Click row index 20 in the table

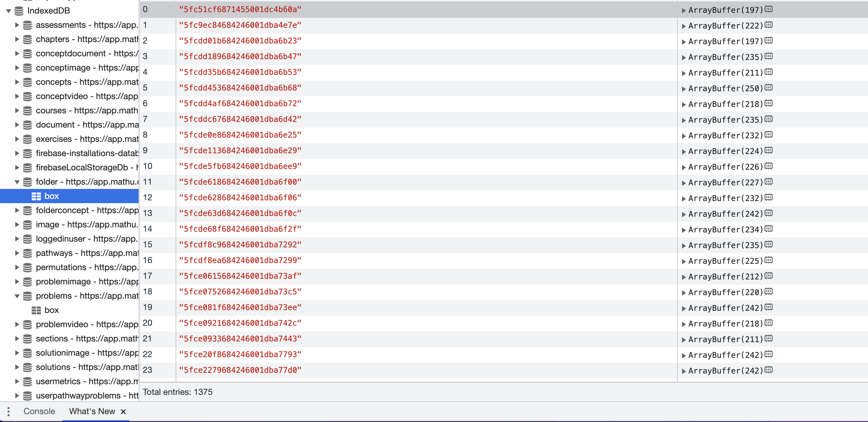(147, 323)
